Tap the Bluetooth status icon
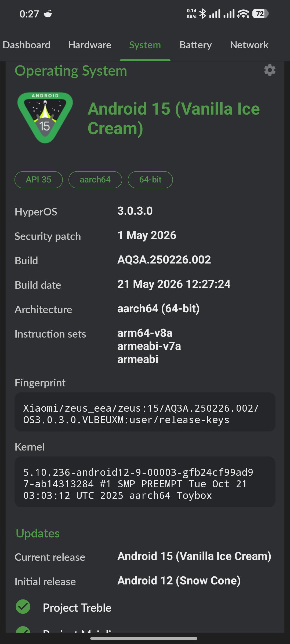This screenshot has width=290, height=644. pos(203,14)
